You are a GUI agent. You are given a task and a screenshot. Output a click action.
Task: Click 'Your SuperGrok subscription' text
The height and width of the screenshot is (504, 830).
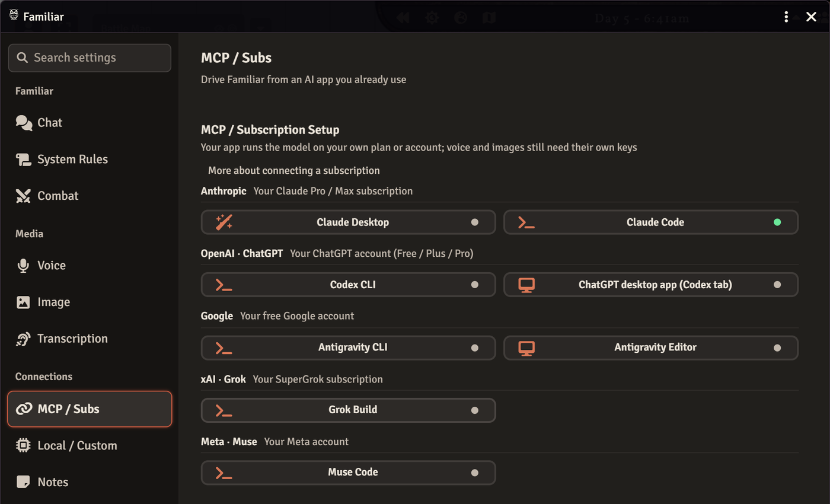click(x=318, y=379)
